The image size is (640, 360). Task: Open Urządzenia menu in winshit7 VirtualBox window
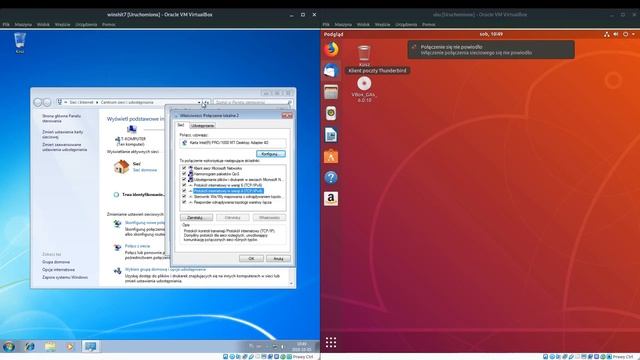86,24
